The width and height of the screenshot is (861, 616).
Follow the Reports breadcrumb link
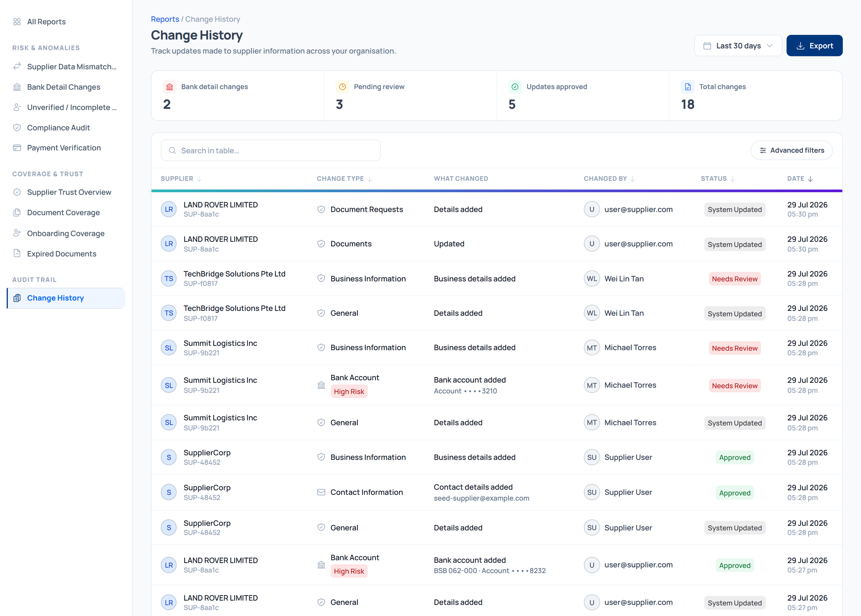[x=165, y=19]
